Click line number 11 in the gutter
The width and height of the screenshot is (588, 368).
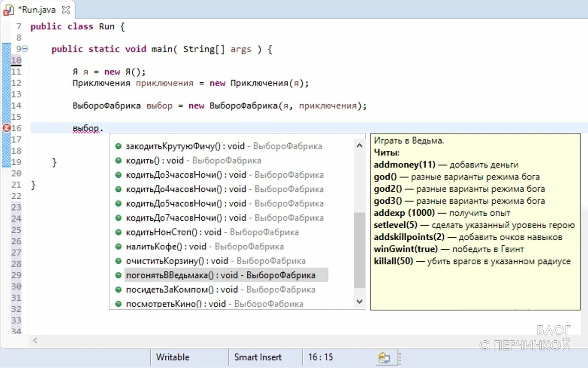pos(16,72)
